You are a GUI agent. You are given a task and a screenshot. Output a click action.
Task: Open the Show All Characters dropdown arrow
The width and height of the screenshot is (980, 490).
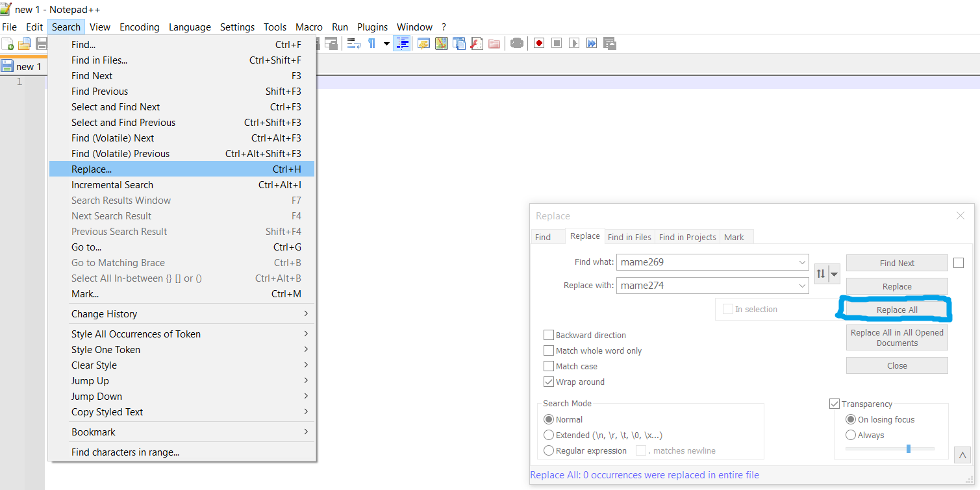pos(386,43)
